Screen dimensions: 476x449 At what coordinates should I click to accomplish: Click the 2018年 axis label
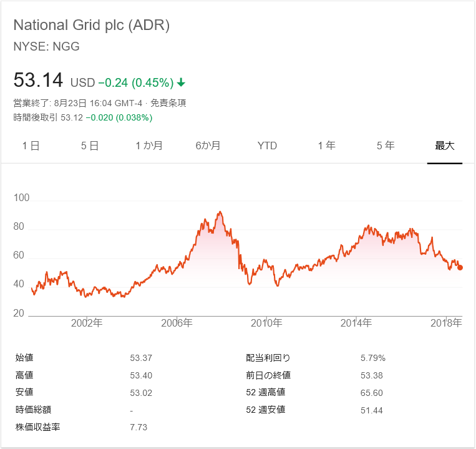pos(446,323)
